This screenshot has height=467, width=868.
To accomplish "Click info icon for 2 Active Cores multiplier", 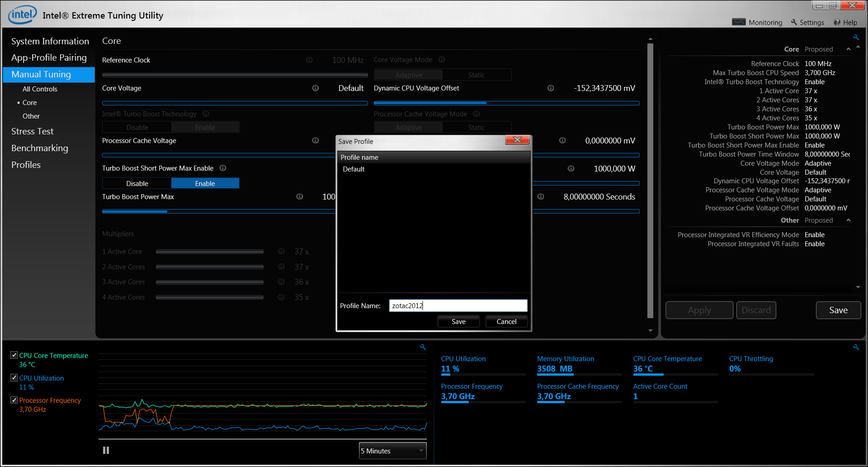I will pos(281,267).
